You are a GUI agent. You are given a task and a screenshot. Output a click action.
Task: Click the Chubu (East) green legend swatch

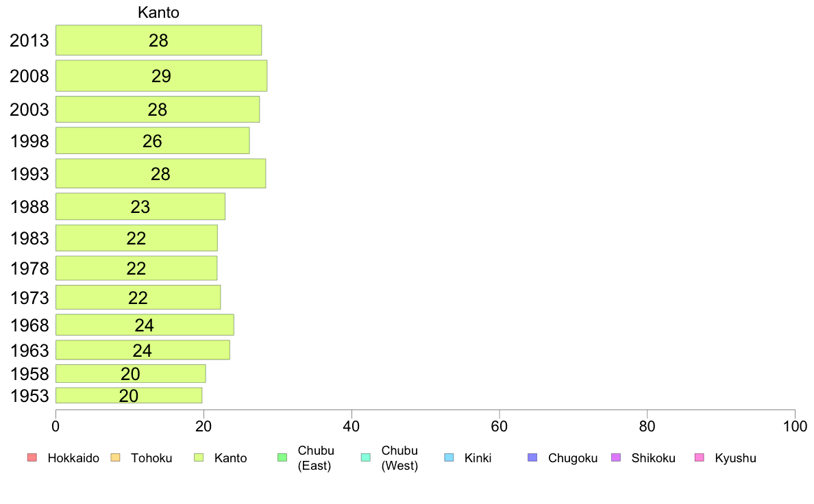282,457
